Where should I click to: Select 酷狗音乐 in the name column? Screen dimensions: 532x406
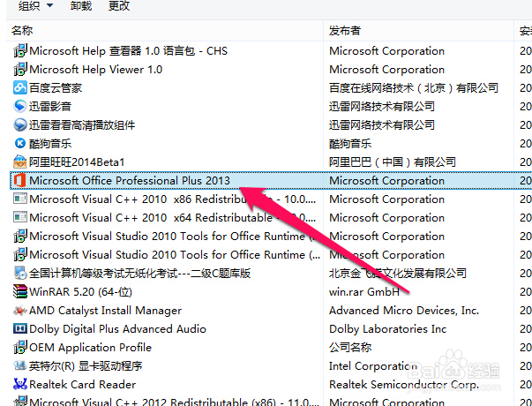(x=50, y=144)
